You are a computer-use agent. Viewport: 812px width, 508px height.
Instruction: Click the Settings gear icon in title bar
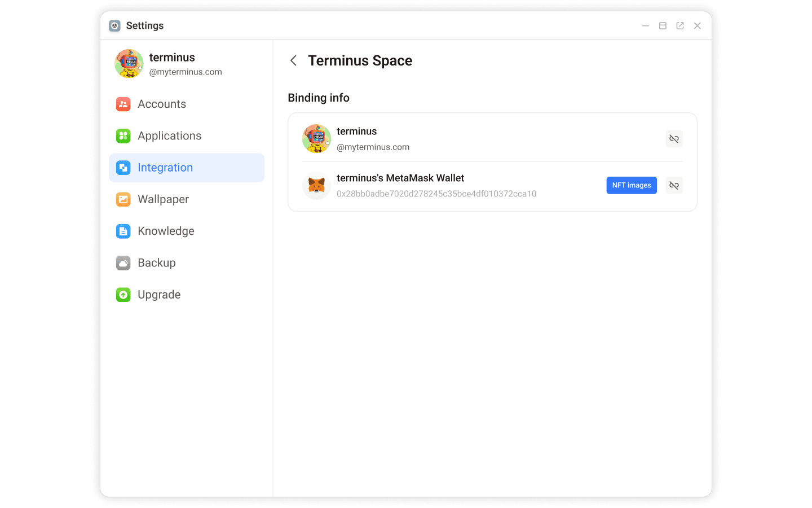(x=114, y=25)
